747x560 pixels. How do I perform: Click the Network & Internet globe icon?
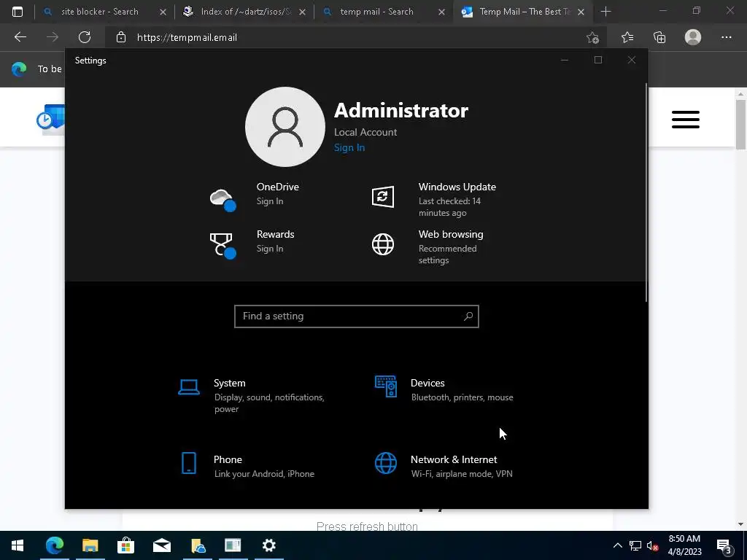click(x=385, y=463)
